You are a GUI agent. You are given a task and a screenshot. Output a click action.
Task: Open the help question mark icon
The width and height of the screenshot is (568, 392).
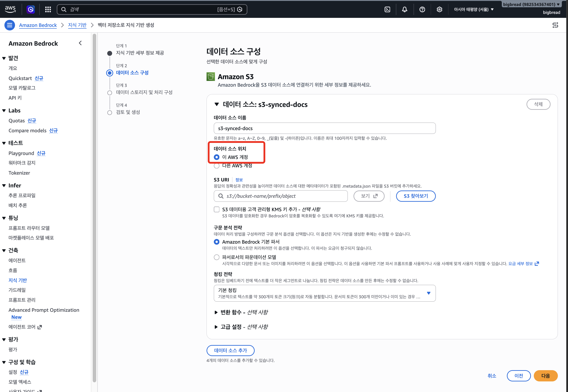422,9
